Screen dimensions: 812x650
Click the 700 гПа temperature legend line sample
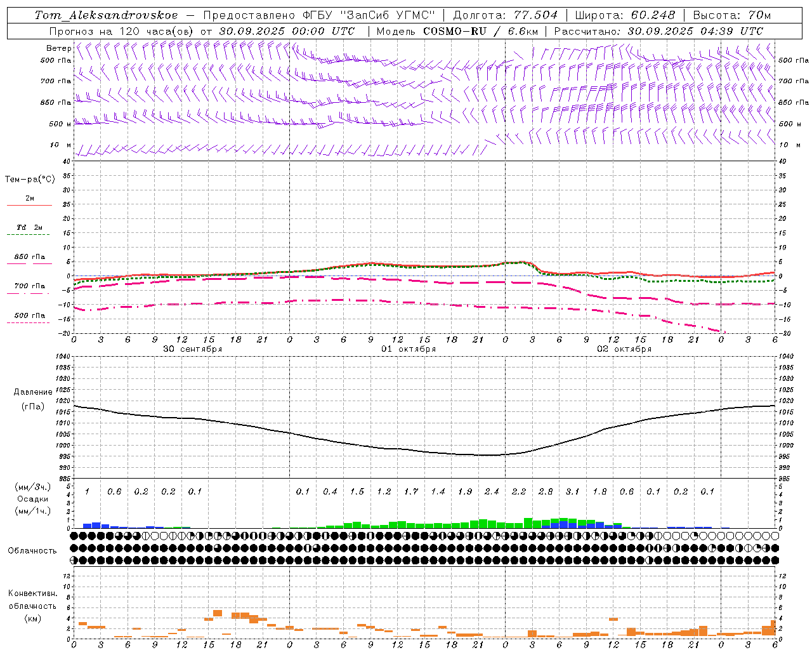pos(28,293)
